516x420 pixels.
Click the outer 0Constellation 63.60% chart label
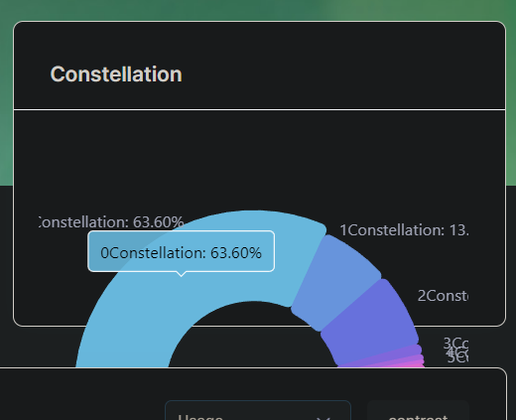[x=111, y=222]
